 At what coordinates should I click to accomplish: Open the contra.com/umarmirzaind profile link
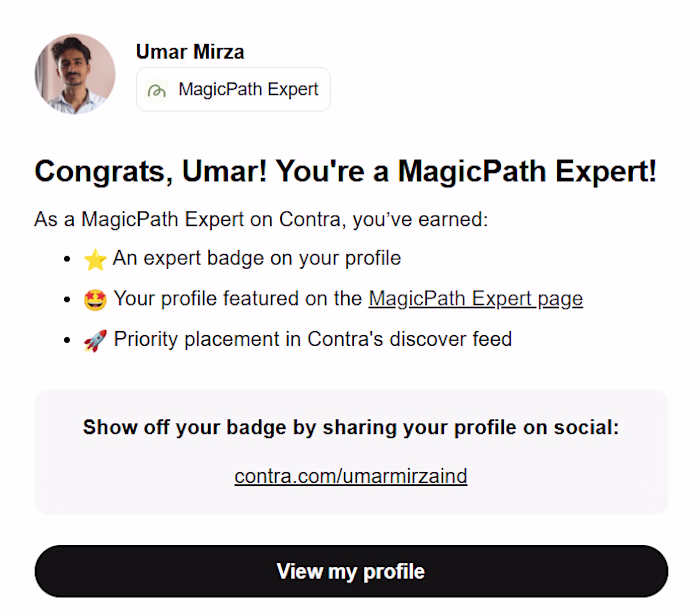coord(351,476)
